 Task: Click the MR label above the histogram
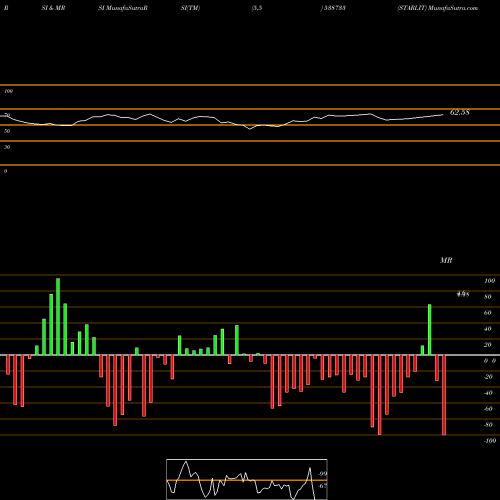pos(446,260)
